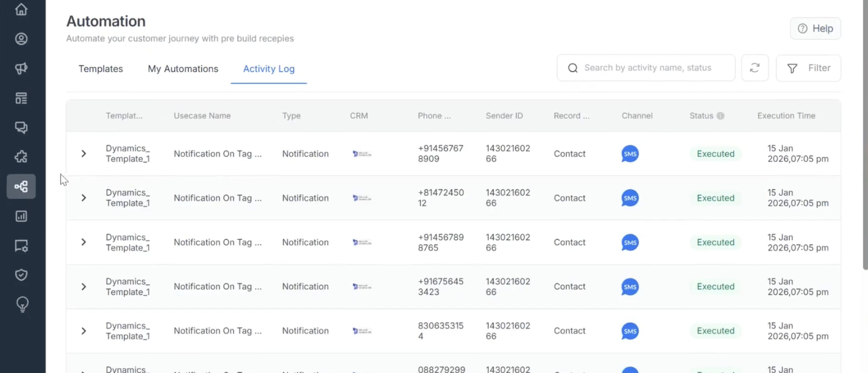Click SMS channel icon for +8147245012 row
This screenshot has width=868, height=373.
[x=630, y=198]
